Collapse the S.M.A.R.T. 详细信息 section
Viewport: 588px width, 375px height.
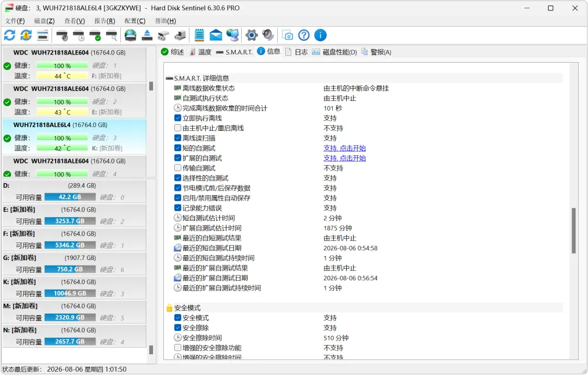click(x=169, y=78)
